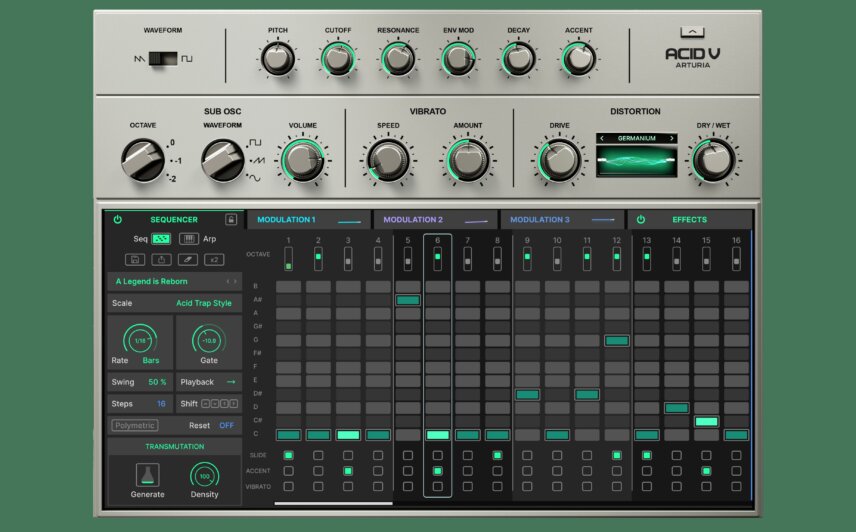
Task: Click the Modulation 3 curve icon
Action: coord(603,220)
